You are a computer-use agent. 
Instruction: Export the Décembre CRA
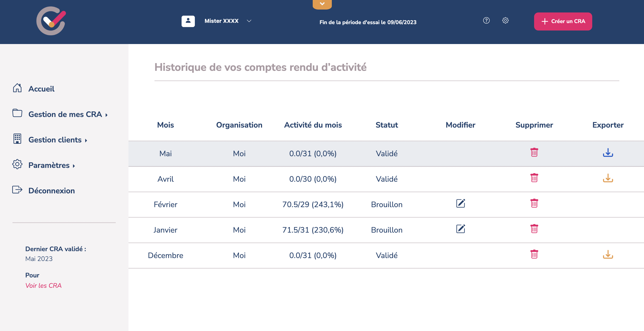pos(608,254)
